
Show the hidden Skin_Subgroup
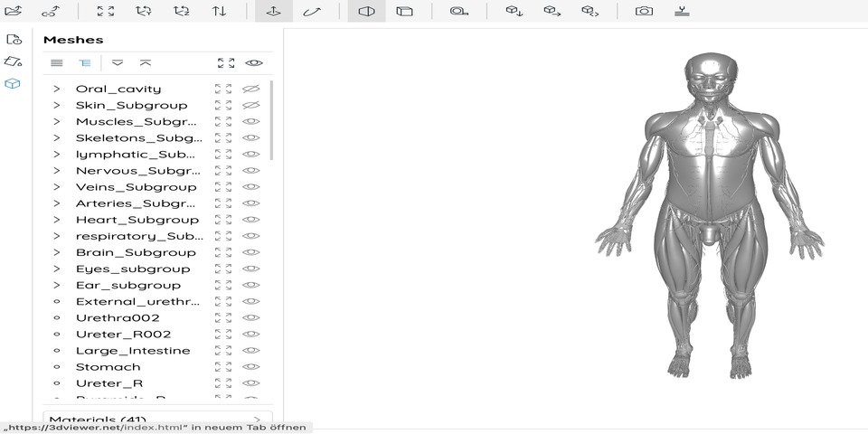251,105
